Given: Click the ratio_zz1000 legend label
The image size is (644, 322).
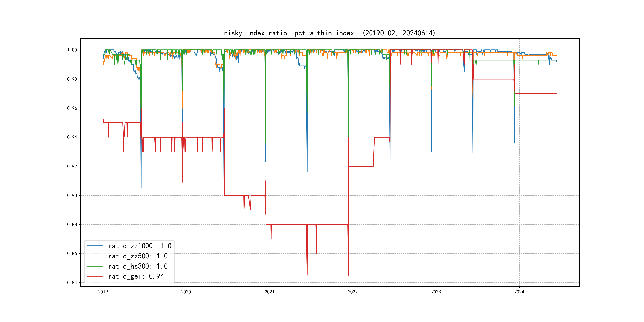Looking at the screenshot, I should tap(140, 246).
